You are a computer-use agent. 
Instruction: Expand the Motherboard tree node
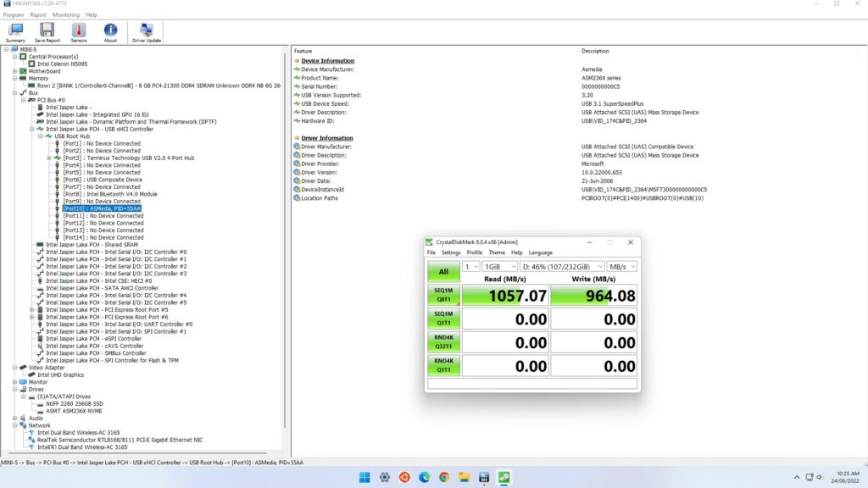pos(14,71)
